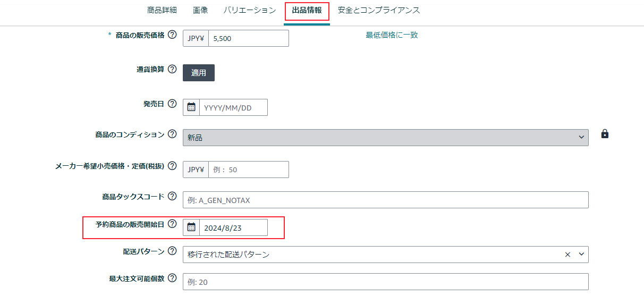Open calendar picker for 発売日
Viewport: 644px width, 296px height.
pos(191,107)
